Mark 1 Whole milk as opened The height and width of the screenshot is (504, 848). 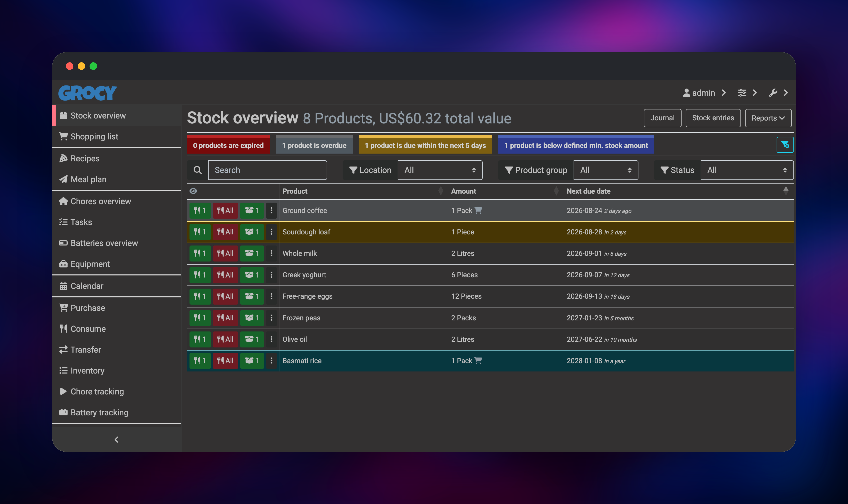tap(252, 253)
